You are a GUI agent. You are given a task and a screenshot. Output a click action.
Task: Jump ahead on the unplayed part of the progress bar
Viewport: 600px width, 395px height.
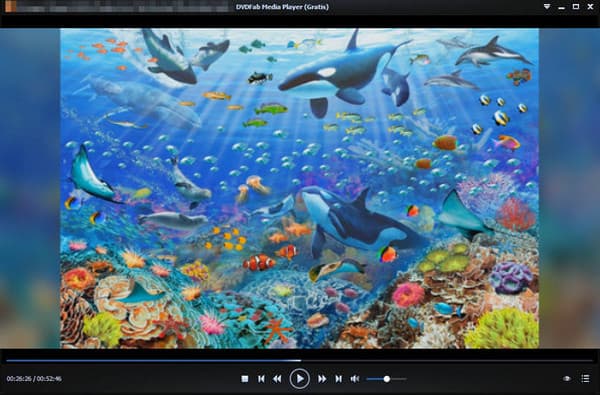[x=447, y=361]
